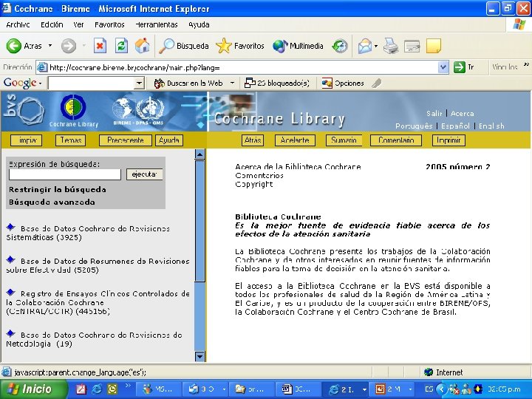Open the History clock icon
532x399 pixels.
340,46
